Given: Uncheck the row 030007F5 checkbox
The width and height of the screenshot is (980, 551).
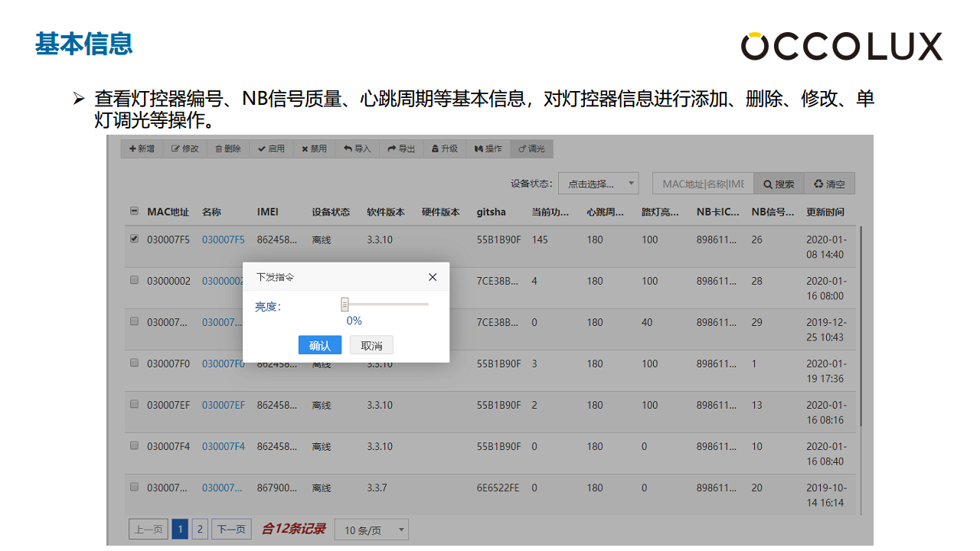Looking at the screenshot, I should click(x=134, y=239).
